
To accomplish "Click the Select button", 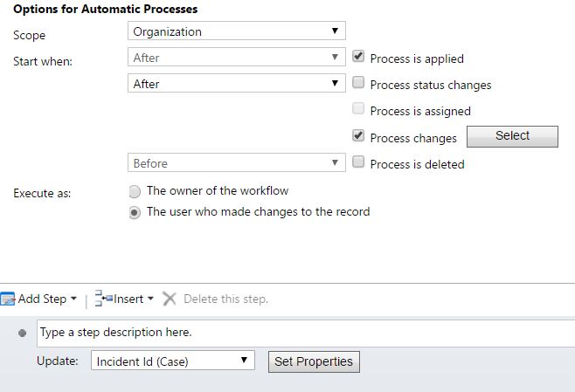I will (x=512, y=135).
